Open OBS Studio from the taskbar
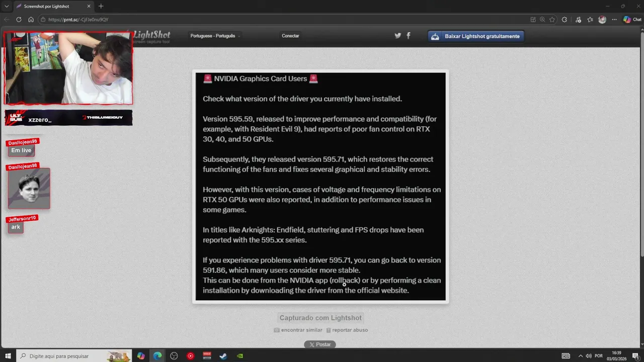The height and width of the screenshot is (362, 644). 174,356
